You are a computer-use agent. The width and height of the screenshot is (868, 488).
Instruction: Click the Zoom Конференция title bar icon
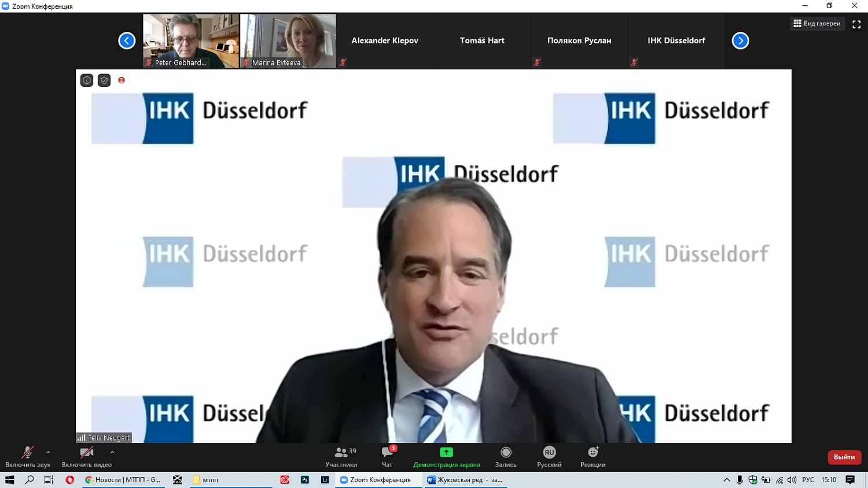pyautogui.click(x=6, y=6)
